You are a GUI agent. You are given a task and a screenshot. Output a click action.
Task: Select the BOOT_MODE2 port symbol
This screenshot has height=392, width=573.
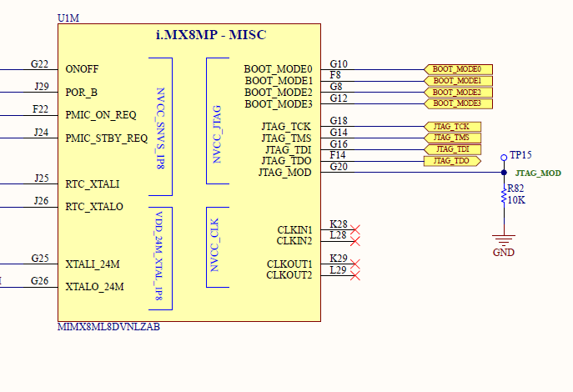click(458, 93)
